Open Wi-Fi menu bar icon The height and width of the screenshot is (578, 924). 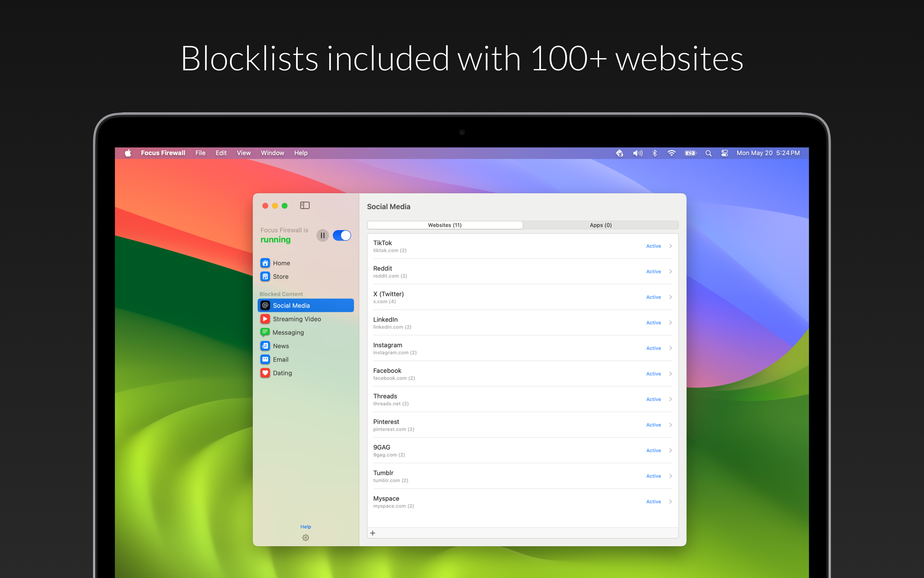672,153
